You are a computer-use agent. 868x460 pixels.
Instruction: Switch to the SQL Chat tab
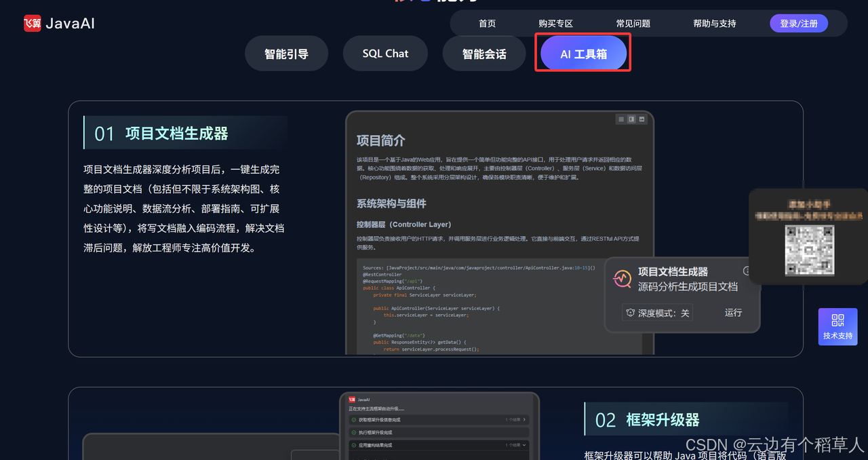pos(385,54)
